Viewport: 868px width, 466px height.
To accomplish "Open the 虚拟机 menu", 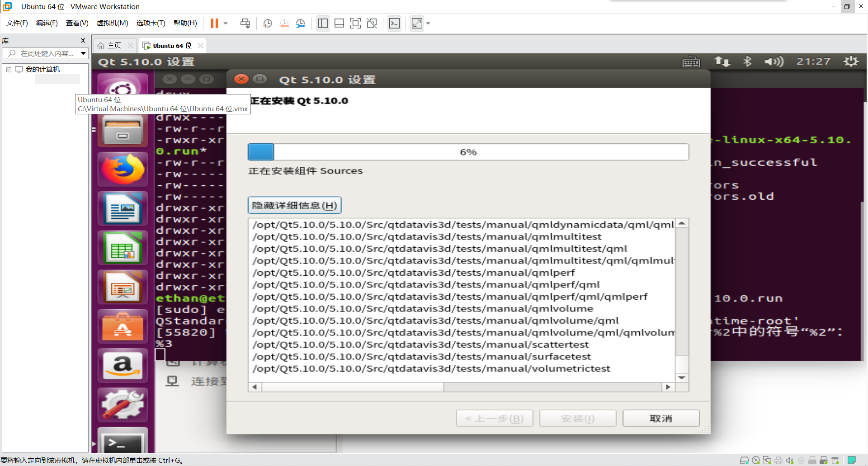I will pos(112,23).
